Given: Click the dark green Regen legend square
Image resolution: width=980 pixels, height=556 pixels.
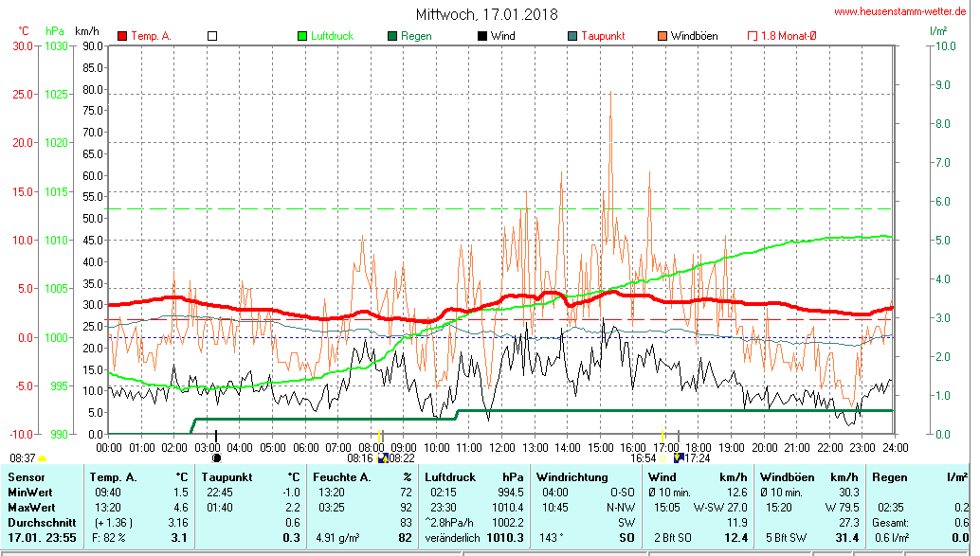Looking at the screenshot, I should (392, 36).
